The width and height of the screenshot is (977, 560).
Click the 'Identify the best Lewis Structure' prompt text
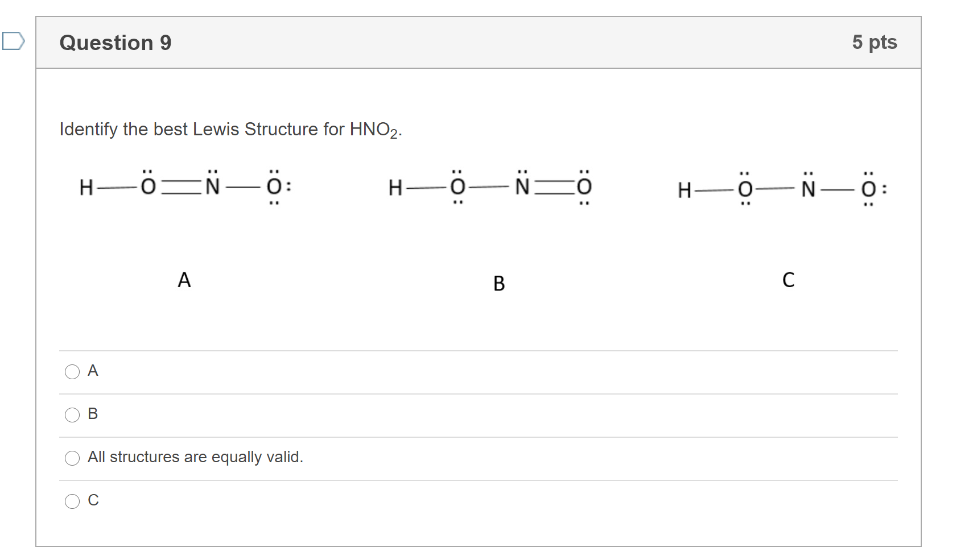tap(230, 130)
